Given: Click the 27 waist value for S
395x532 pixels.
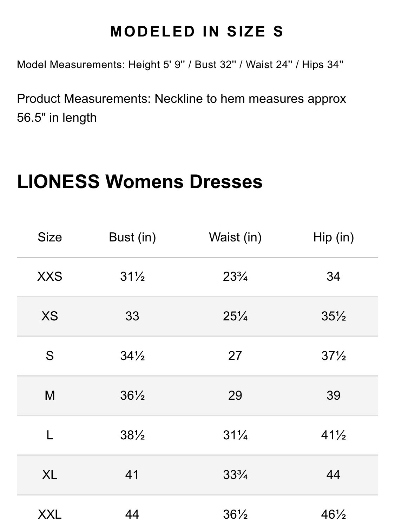Looking at the screenshot, I should (x=235, y=356).
